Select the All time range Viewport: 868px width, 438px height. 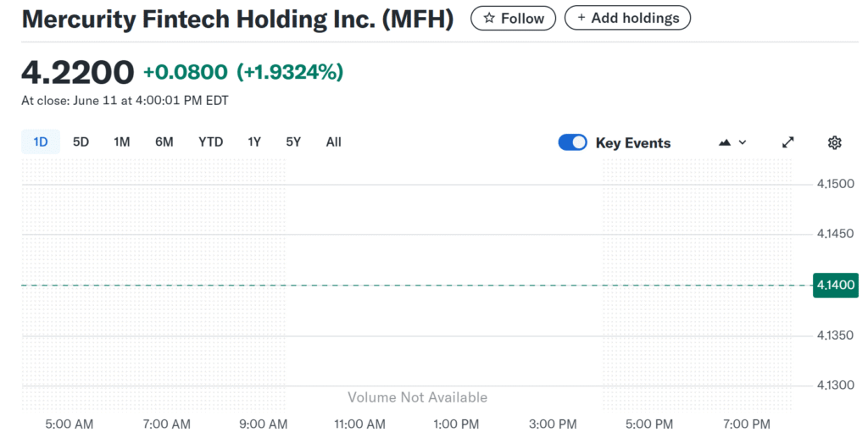pos(333,142)
